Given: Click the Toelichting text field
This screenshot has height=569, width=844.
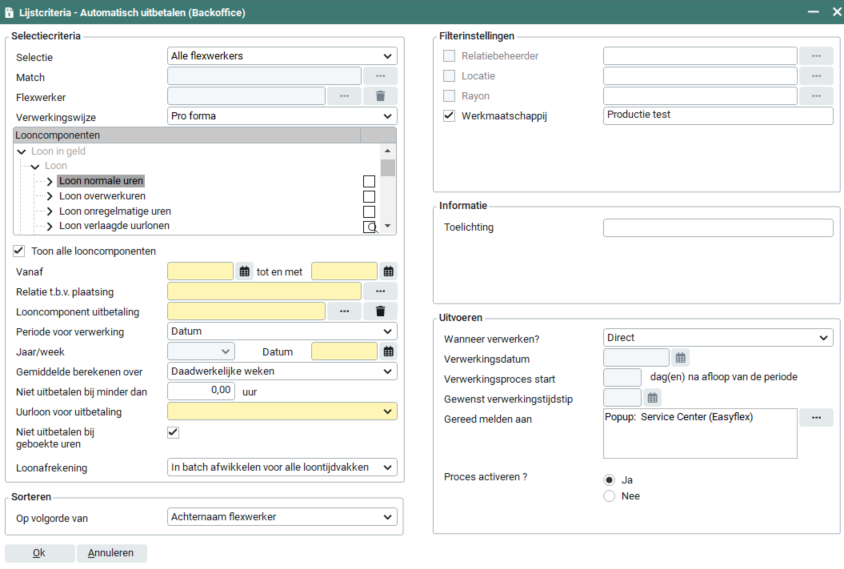Looking at the screenshot, I should [x=718, y=228].
